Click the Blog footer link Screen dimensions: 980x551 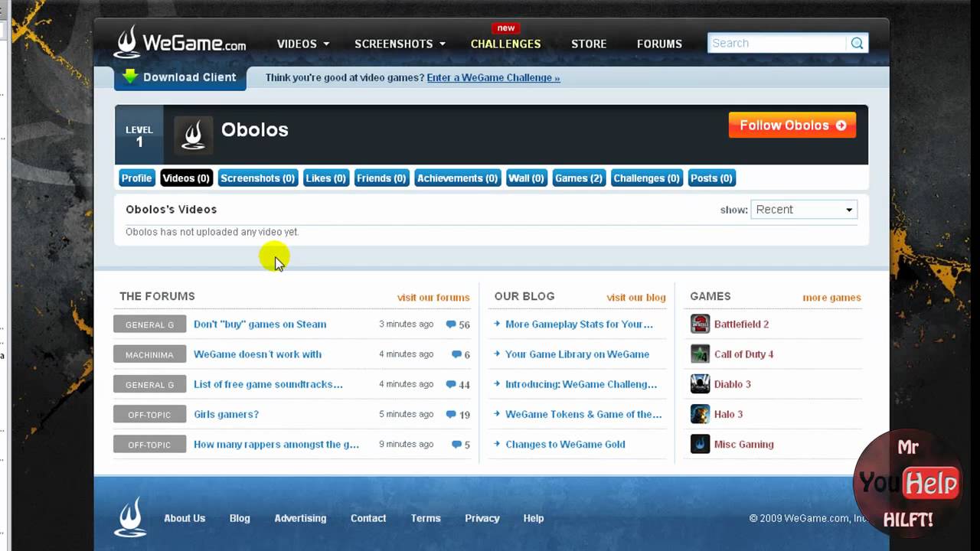click(240, 518)
